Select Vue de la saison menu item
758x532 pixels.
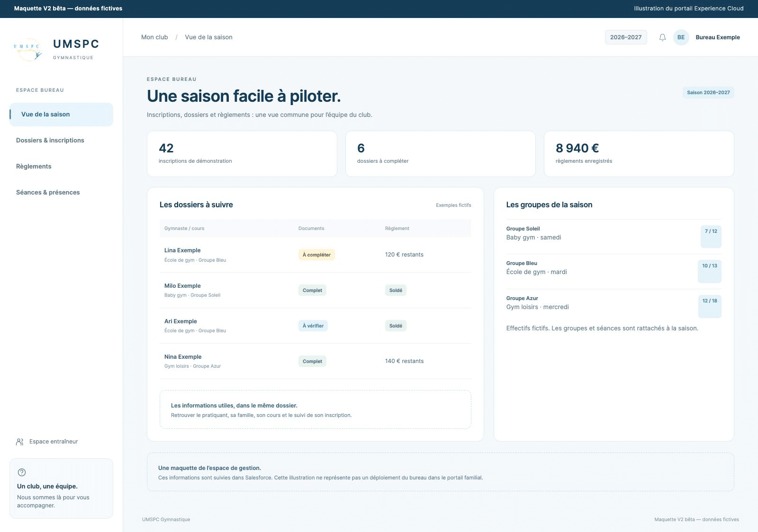[62, 115]
